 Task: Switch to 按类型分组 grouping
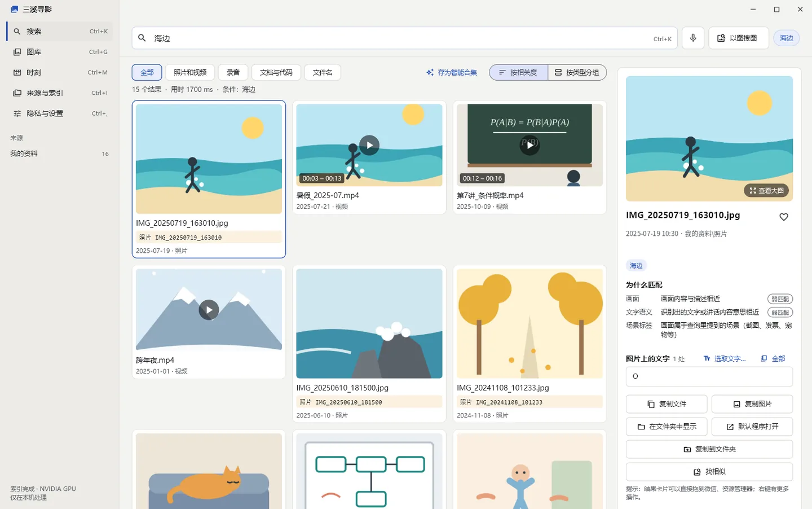[577, 72]
